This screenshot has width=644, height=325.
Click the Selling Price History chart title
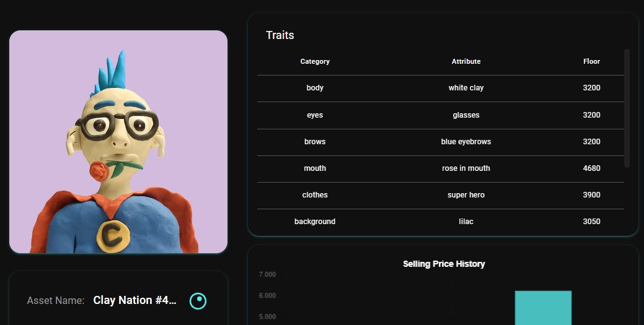tap(444, 264)
